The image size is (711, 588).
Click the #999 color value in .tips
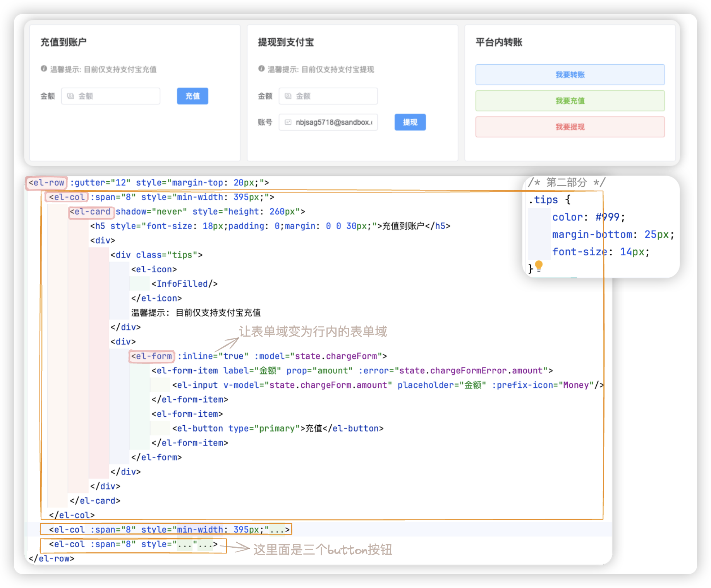pyautogui.click(x=607, y=217)
